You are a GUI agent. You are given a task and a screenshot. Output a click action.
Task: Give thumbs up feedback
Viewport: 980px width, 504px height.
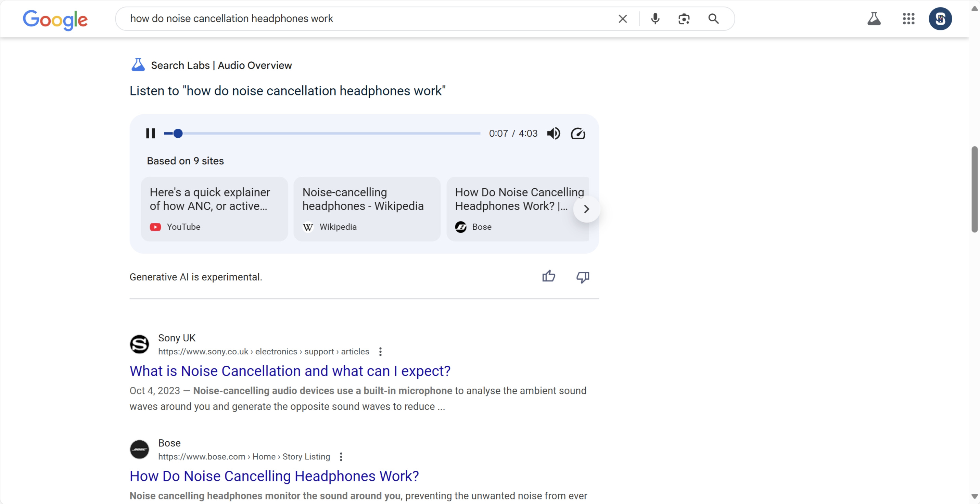pyautogui.click(x=549, y=276)
